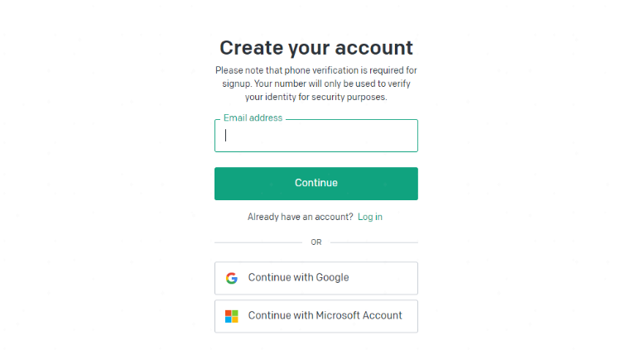This screenshot has height=364, width=636.
Task: Open the Log in link
Action: click(370, 217)
